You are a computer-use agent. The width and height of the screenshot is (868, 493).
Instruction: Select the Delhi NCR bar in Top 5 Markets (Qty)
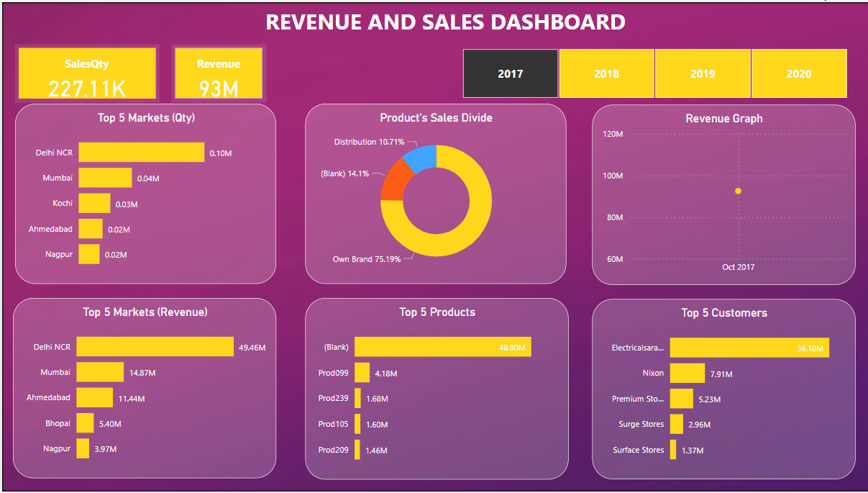141,152
